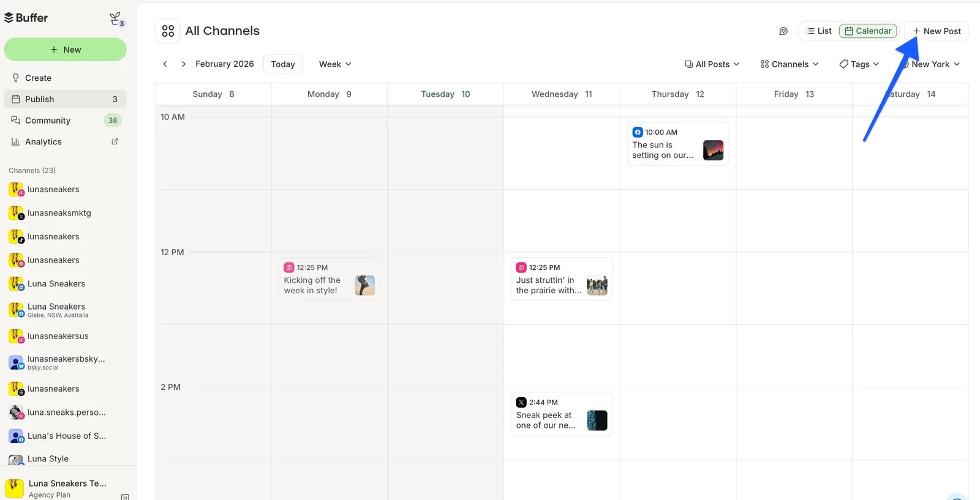The width and height of the screenshot is (980, 500).
Task: Click the Luna Sneakers Glebe channel avatar
Action: pos(16,310)
